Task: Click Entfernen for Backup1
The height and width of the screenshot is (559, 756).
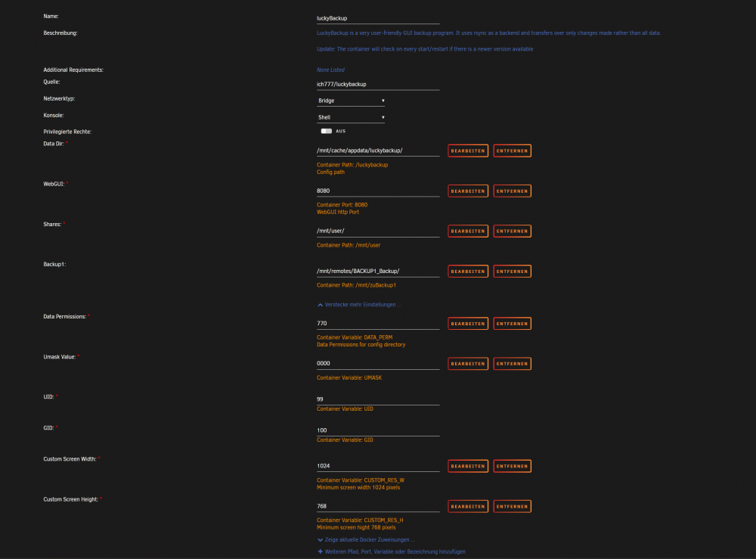Action: pyautogui.click(x=512, y=272)
